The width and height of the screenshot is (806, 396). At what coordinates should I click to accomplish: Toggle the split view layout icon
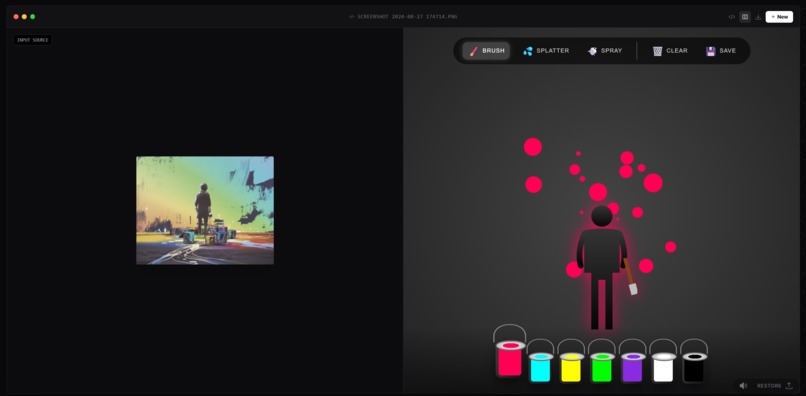click(x=745, y=17)
